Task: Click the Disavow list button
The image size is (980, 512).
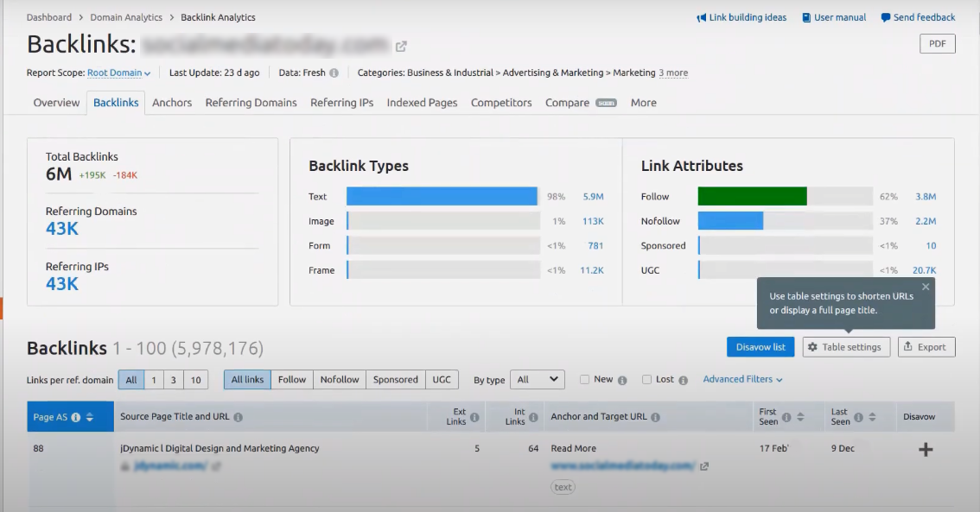Action: pos(760,347)
